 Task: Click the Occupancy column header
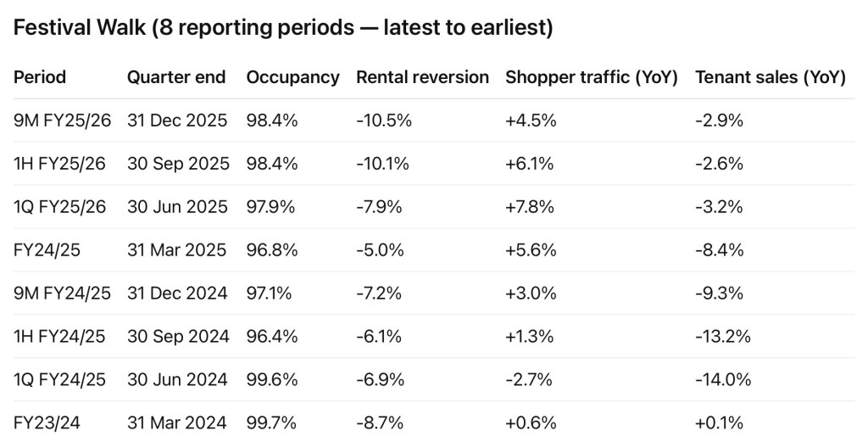click(292, 77)
